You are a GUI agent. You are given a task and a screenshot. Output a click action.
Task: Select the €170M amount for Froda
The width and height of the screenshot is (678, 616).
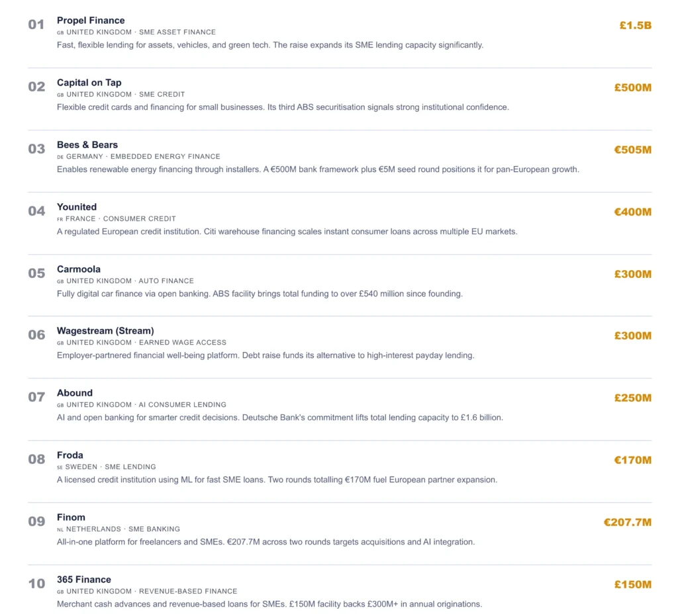tap(632, 460)
